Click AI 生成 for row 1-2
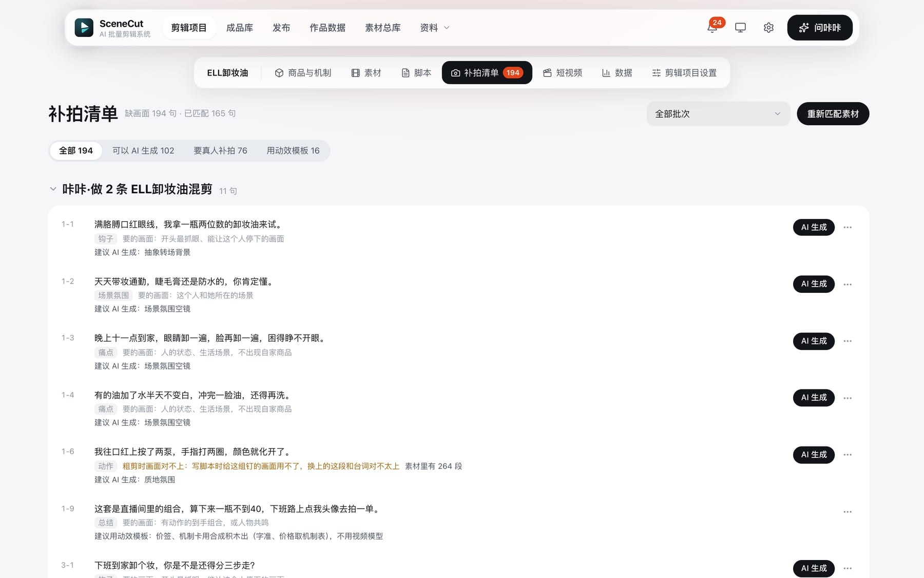The image size is (924, 578). coord(814,284)
